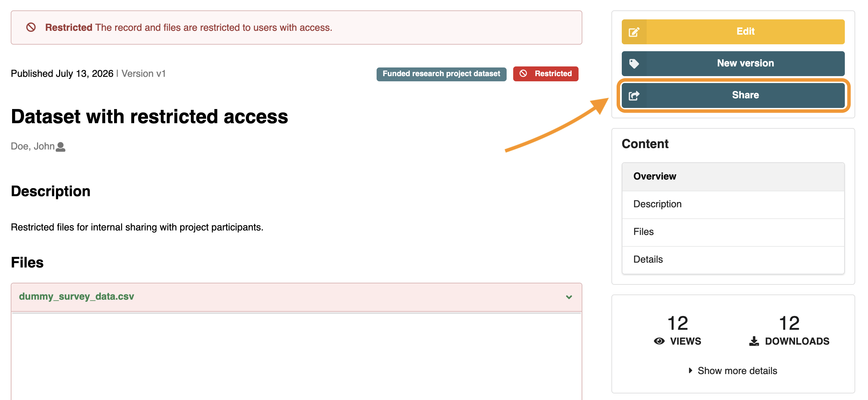Click the 12 views count
The image size is (868, 400).
click(677, 323)
